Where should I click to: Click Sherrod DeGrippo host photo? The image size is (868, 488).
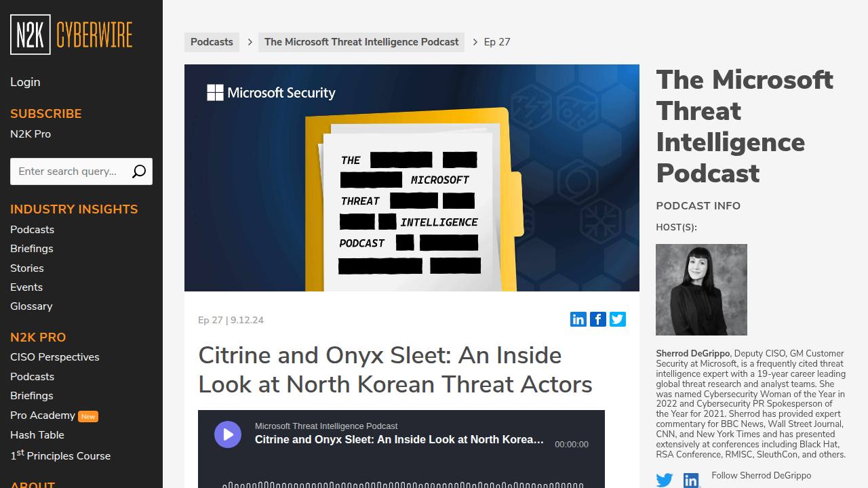coord(701,289)
